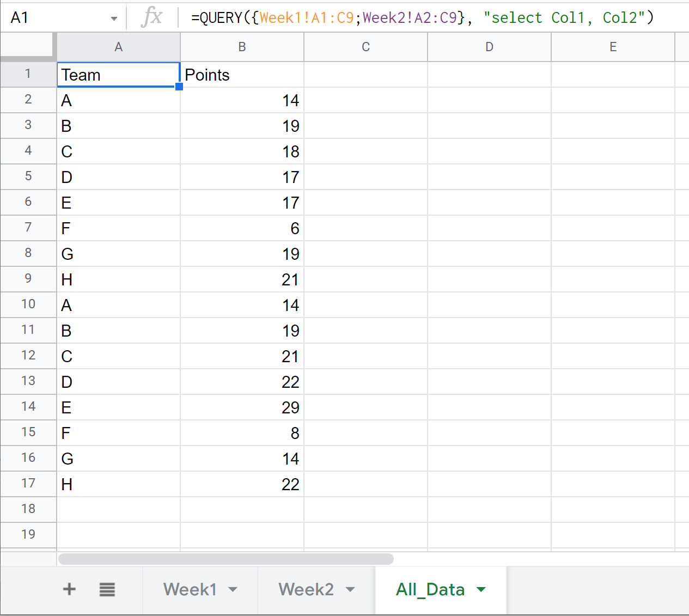Select column C header
Screen dimensions: 689x616
point(365,47)
